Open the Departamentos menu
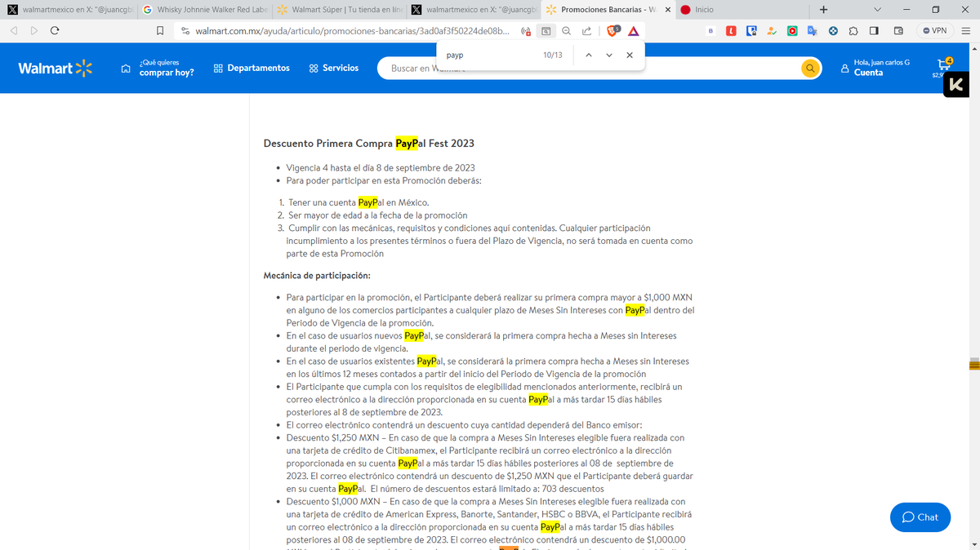The width and height of the screenshot is (980, 550). coord(252,69)
